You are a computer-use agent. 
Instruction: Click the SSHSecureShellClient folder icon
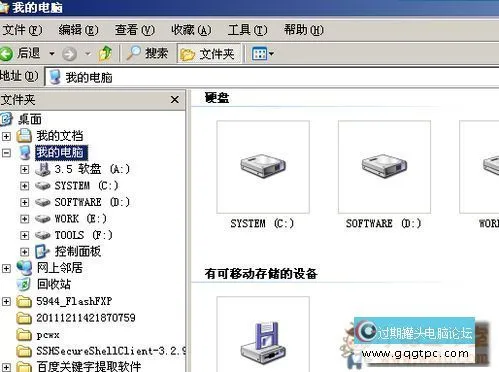pos(24,351)
